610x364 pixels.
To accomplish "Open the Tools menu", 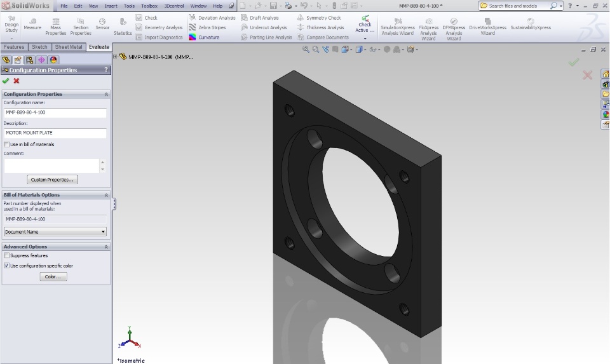I will (x=129, y=6).
